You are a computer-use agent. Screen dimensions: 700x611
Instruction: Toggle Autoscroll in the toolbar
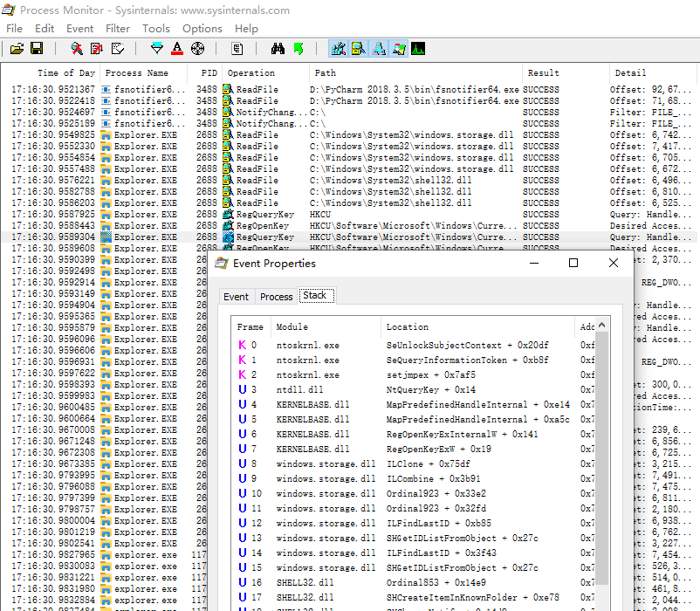pyautogui.click(x=97, y=49)
